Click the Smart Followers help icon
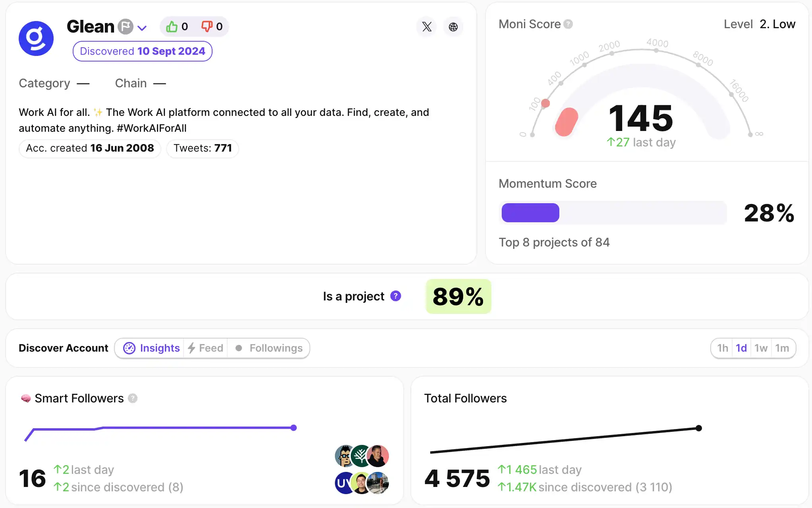This screenshot has width=812, height=508. click(132, 398)
